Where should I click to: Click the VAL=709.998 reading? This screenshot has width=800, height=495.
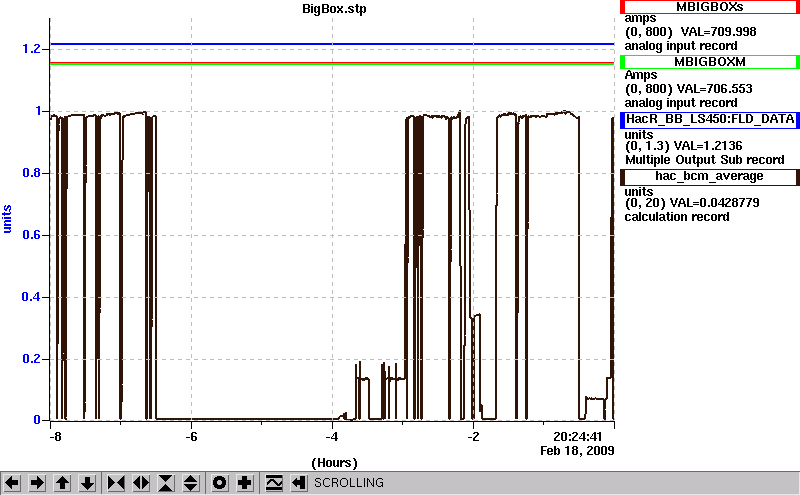[718, 32]
